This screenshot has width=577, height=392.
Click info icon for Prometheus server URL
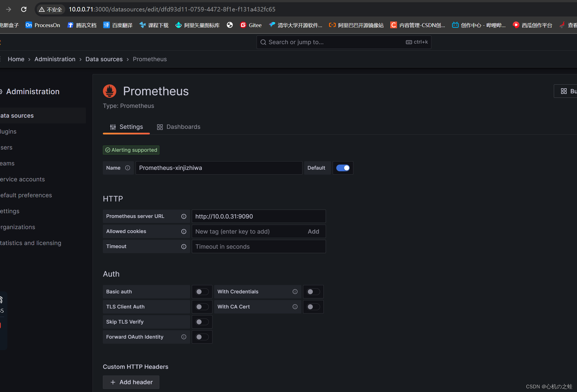click(x=184, y=216)
